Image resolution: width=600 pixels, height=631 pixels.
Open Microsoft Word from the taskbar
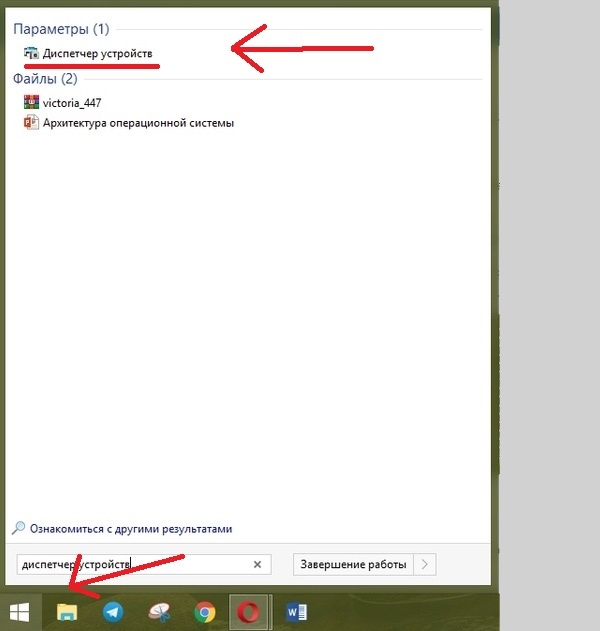point(297,612)
